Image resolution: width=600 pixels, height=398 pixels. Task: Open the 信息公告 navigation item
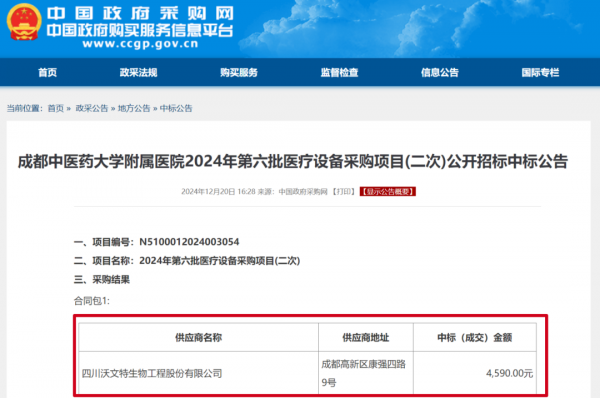440,72
